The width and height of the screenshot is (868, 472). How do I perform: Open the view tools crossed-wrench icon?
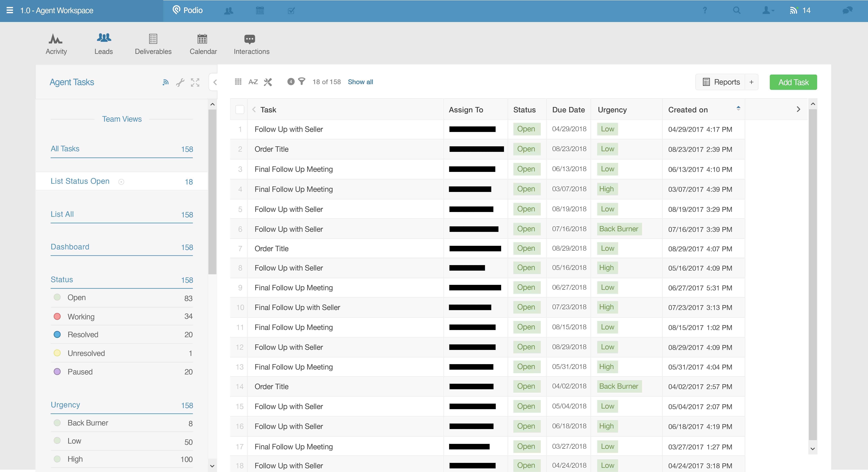268,82
